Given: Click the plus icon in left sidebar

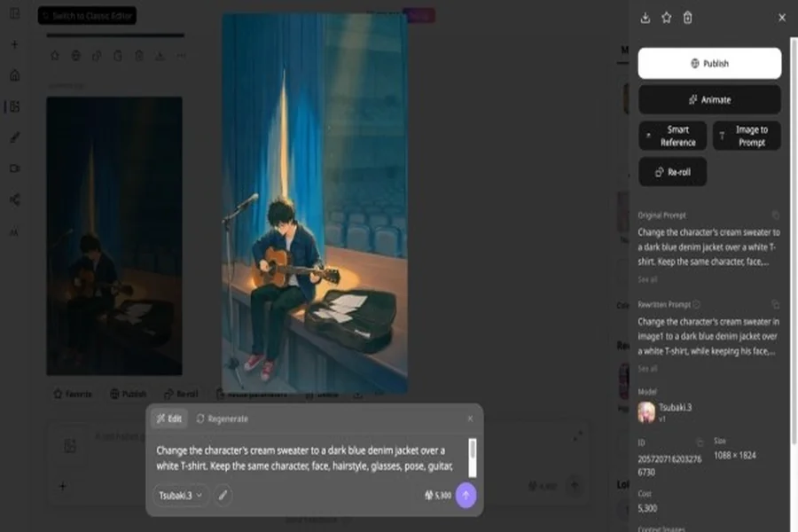Looking at the screenshot, I should click(15, 45).
